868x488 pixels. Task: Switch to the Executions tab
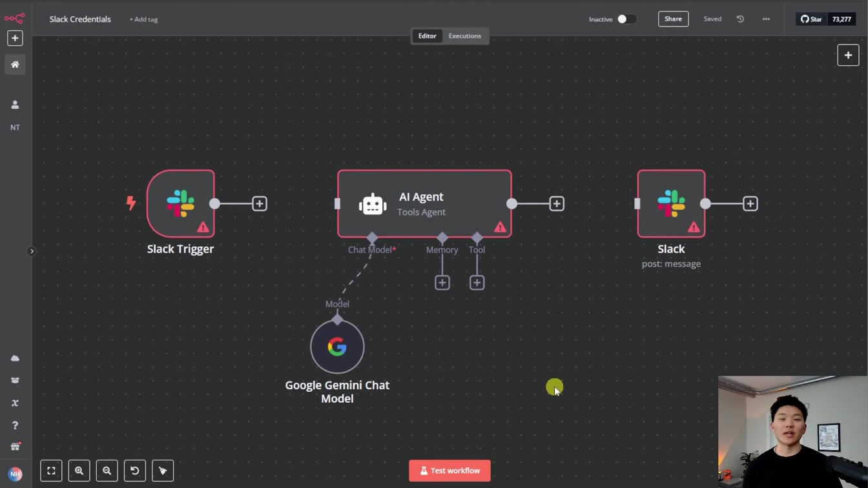pos(465,36)
